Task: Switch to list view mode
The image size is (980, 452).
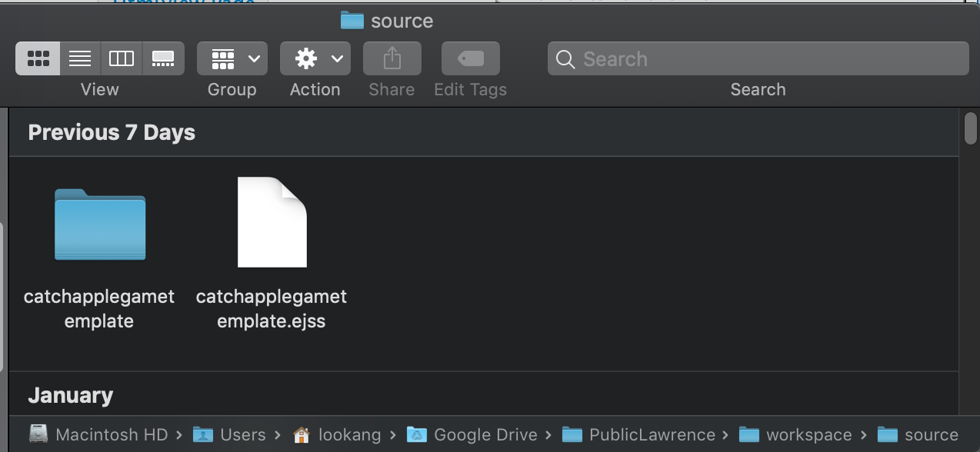Action: tap(80, 58)
